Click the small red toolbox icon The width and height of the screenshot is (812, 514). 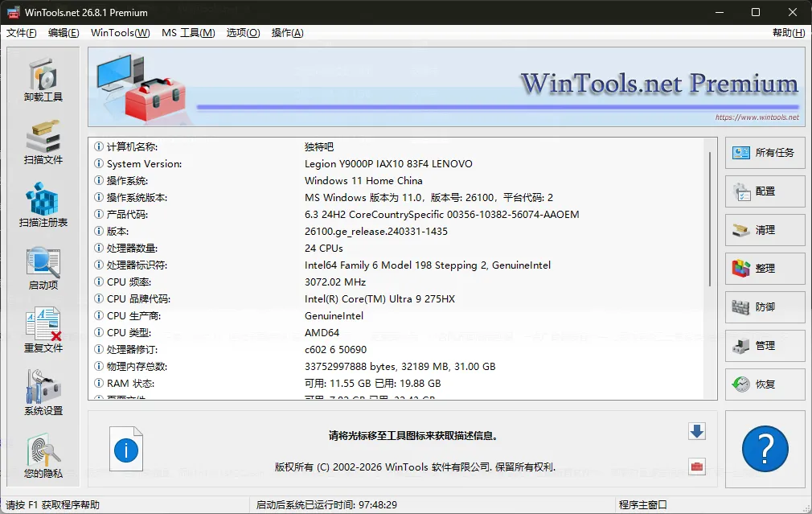pos(697,467)
